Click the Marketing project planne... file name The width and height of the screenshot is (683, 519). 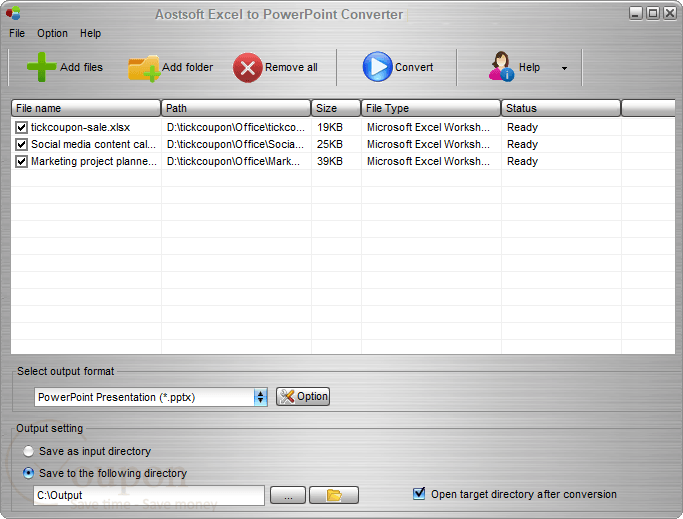click(x=94, y=161)
